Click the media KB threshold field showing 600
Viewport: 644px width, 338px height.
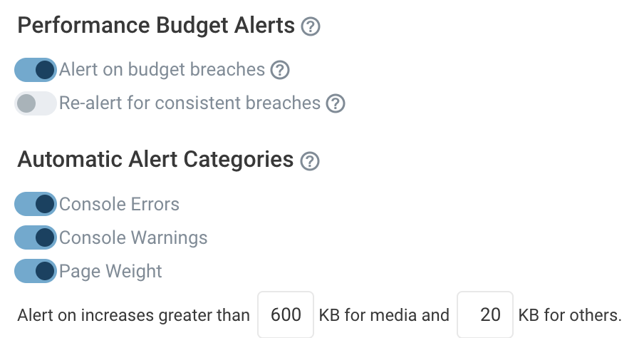click(285, 314)
